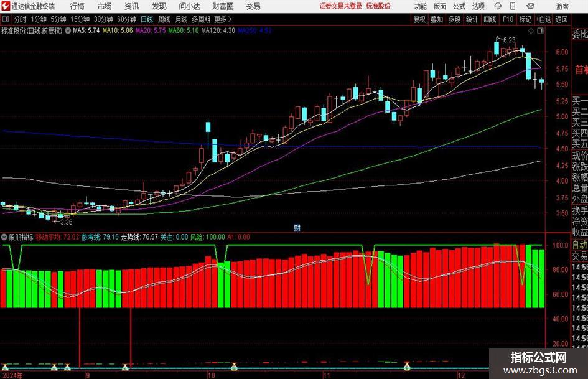
Task: Switch to 分时 chart period
Action: (x=20, y=19)
